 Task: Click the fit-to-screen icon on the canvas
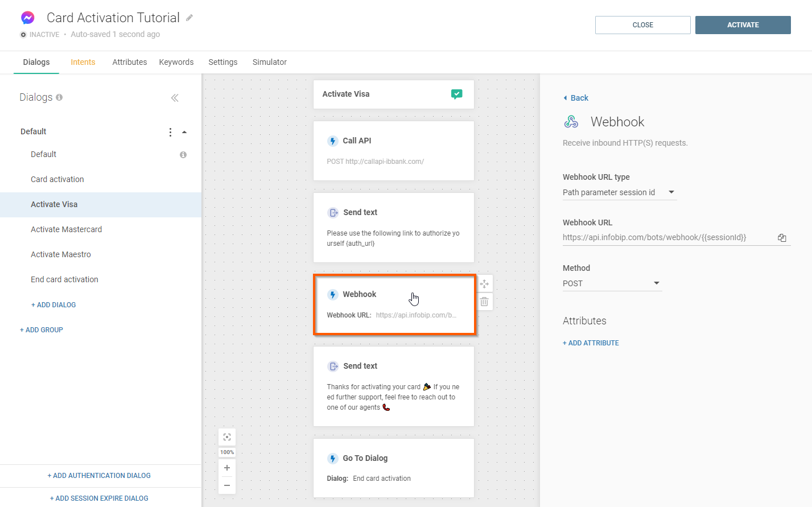[x=227, y=437]
